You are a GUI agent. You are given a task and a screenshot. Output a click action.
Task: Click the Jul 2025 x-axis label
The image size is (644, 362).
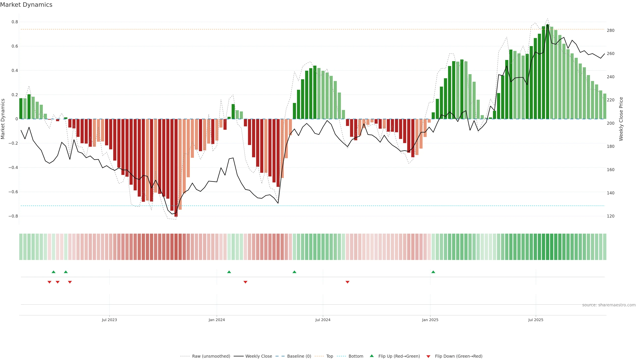coord(535,320)
